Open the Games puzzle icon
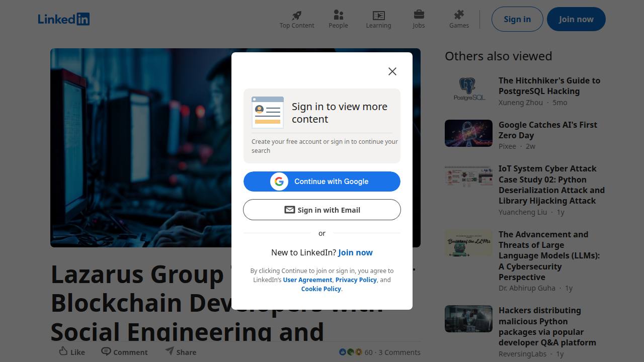 (x=459, y=15)
